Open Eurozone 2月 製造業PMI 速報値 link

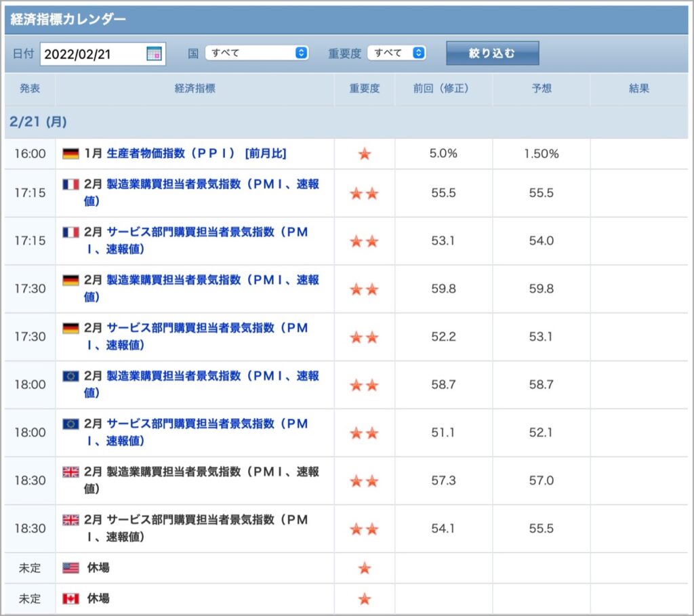tap(201, 384)
